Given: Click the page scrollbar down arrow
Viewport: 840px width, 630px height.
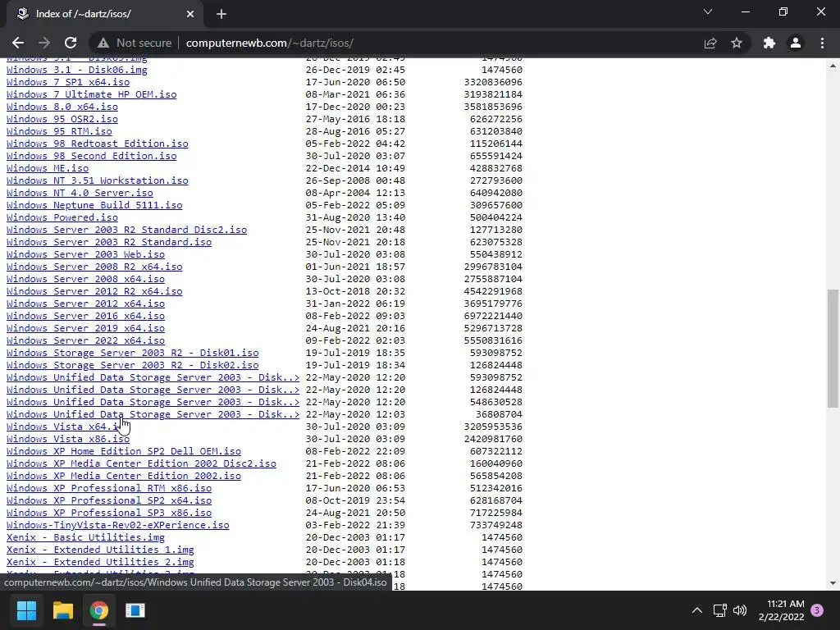Looking at the screenshot, I should 833,583.
